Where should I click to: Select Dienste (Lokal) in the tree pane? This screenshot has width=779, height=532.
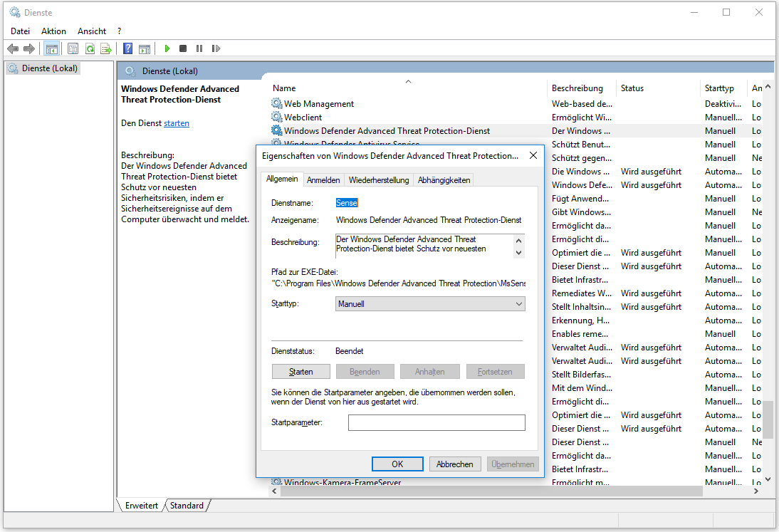point(49,68)
